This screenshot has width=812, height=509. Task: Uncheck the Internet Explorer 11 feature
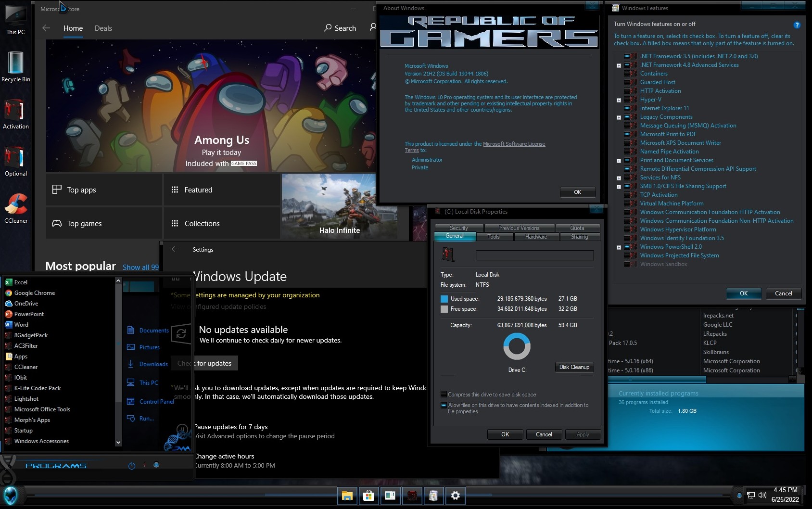click(x=627, y=108)
